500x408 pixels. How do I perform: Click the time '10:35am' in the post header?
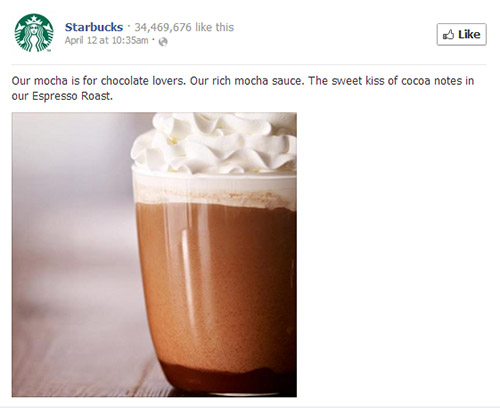point(130,40)
